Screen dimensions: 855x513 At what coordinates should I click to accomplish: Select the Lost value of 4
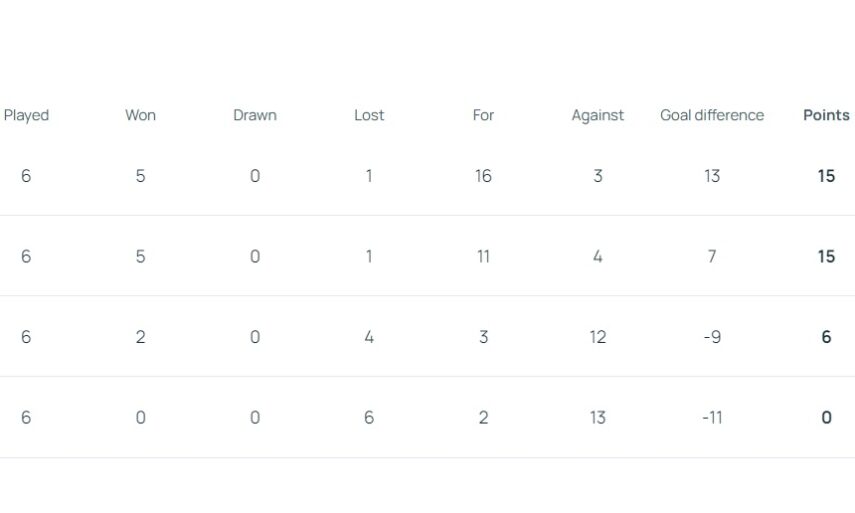[x=369, y=337]
